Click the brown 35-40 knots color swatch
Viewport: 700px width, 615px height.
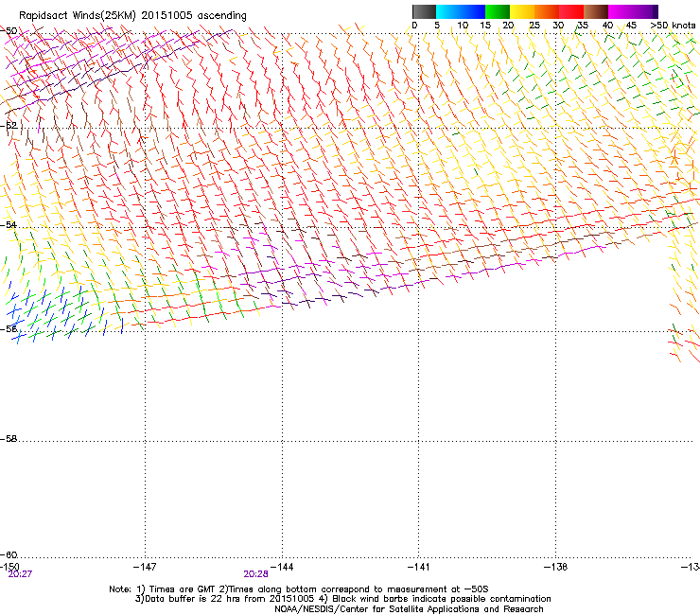click(x=596, y=11)
